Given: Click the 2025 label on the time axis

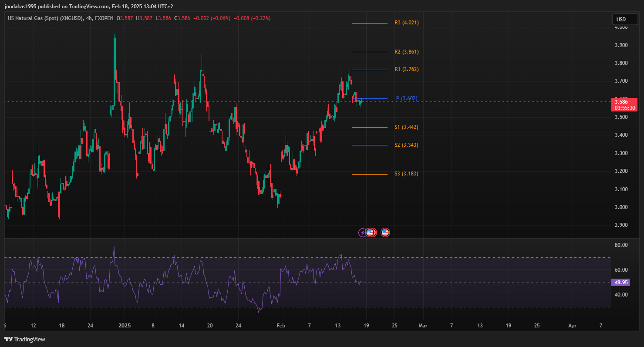Looking at the screenshot, I should 125,326.
